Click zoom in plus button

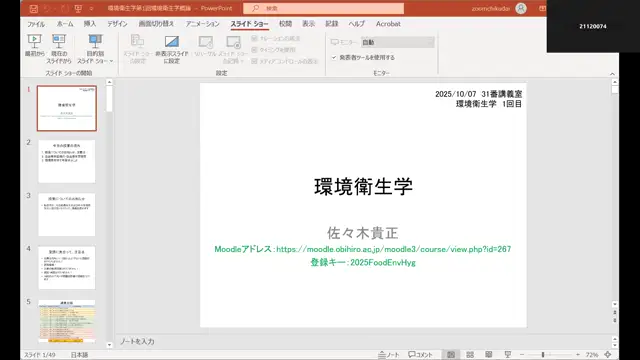[578, 355]
